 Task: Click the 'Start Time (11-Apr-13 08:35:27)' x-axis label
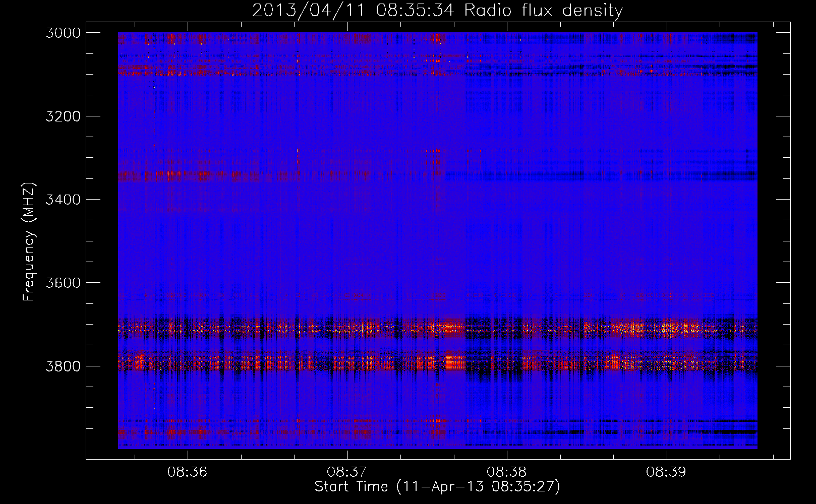(x=437, y=487)
